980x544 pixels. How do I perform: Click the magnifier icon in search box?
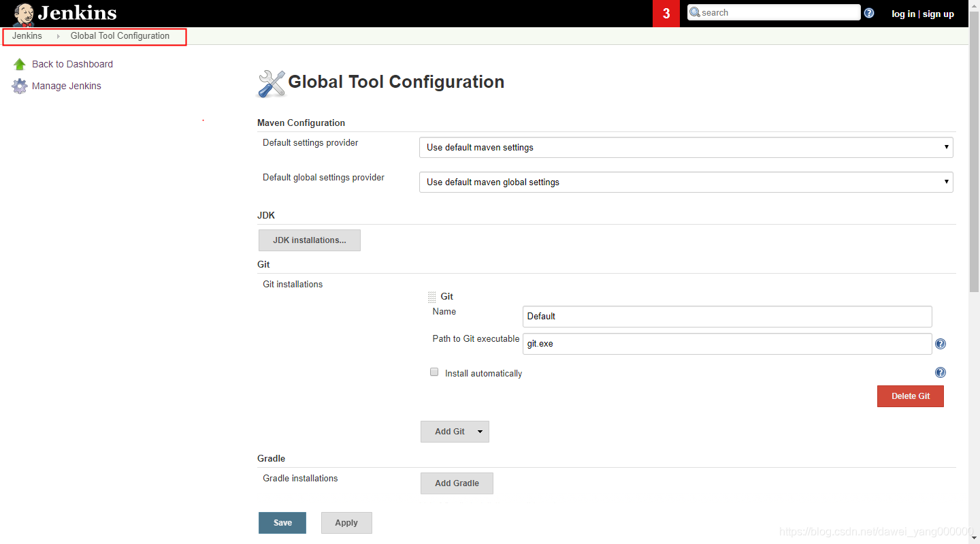695,12
